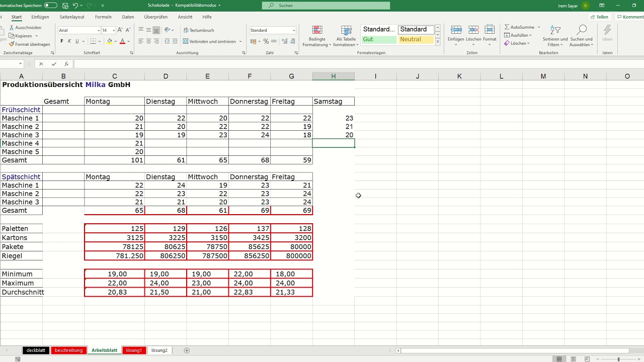Click the decrease indent icon
Screen dimensions: 644x362
click(167, 41)
